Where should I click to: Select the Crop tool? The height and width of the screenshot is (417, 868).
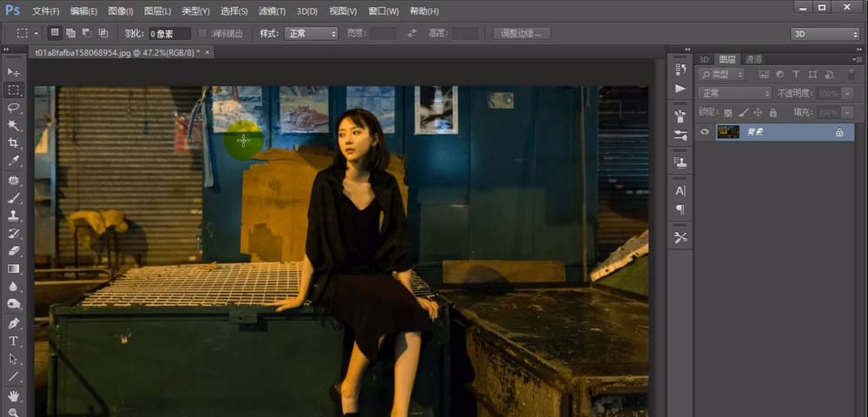(14, 142)
